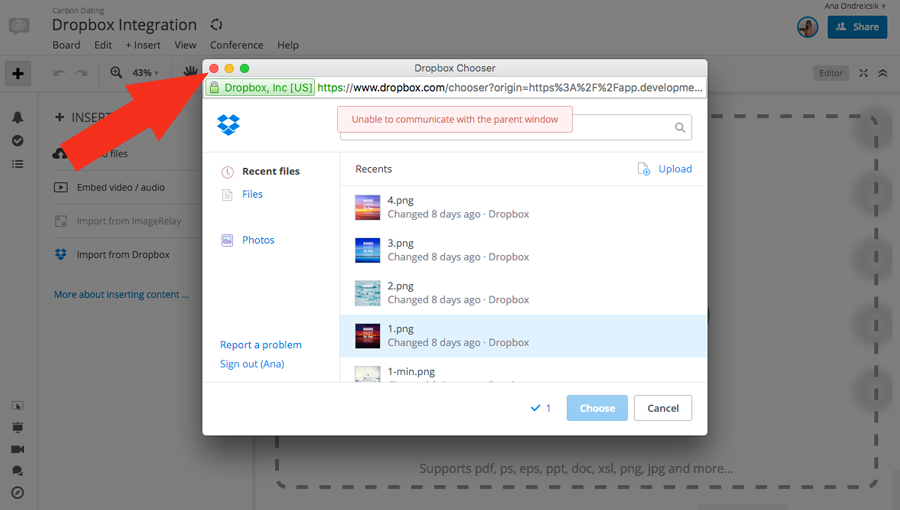Viewport: 900px width, 510px height.
Task: Select the 1-min.png file row
Action: coord(523,370)
